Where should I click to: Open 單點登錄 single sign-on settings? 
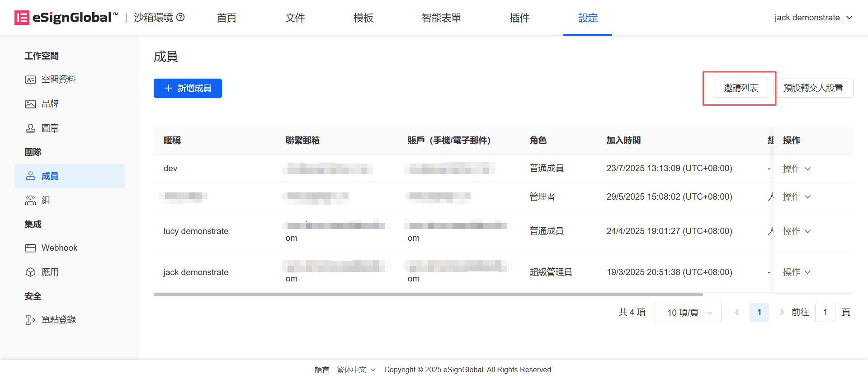(x=58, y=320)
